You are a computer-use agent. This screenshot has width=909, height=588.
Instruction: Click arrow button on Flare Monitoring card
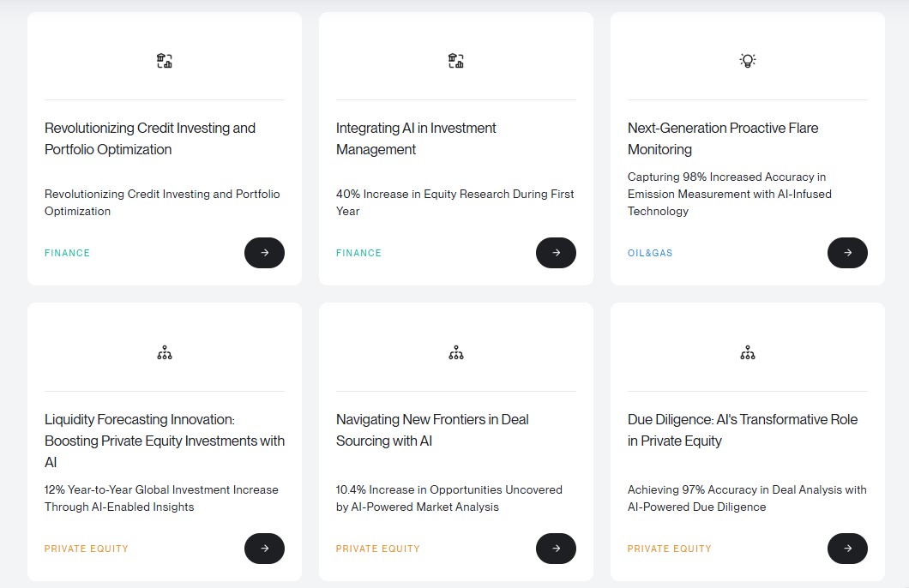click(x=847, y=253)
